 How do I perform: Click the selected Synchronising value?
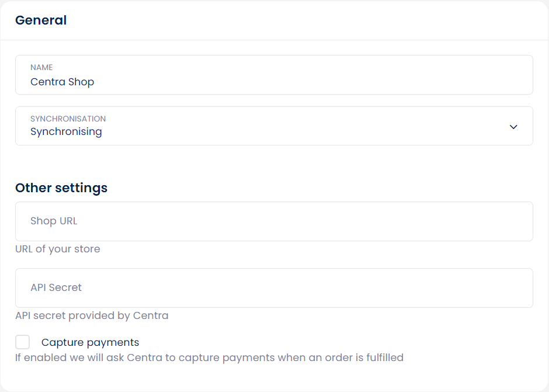(66, 132)
